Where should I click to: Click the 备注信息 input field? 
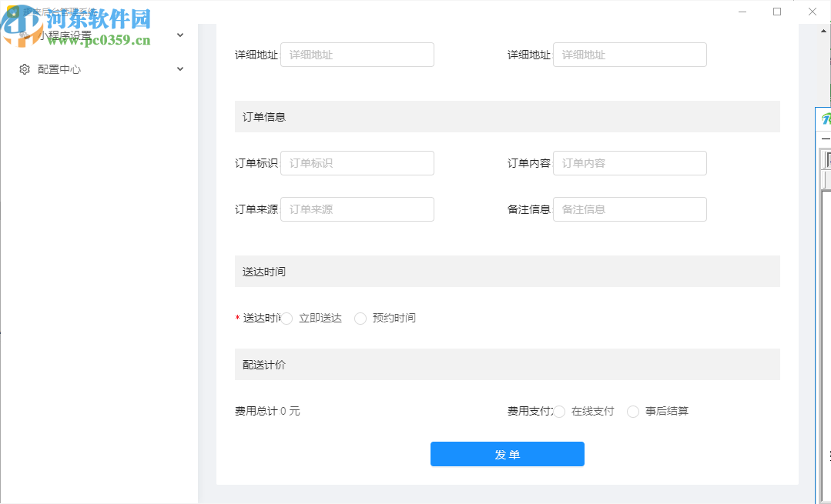[x=629, y=209]
